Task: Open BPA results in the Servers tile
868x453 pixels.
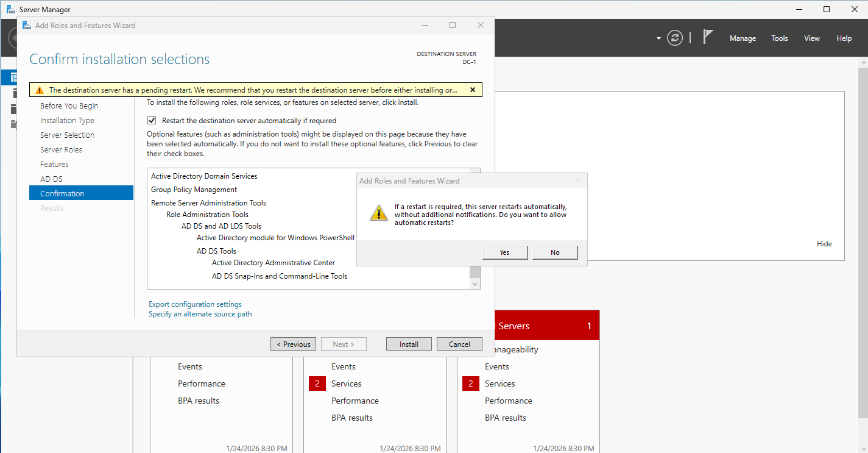Action: [x=506, y=418]
